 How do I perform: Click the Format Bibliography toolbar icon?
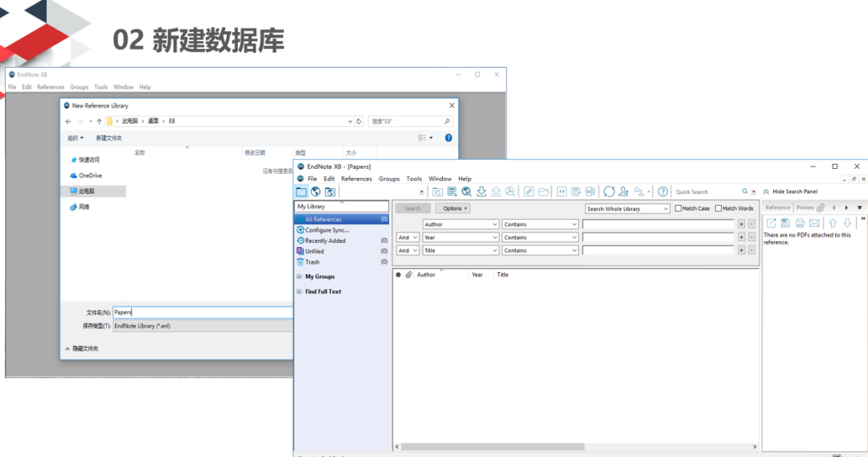[575, 191]
